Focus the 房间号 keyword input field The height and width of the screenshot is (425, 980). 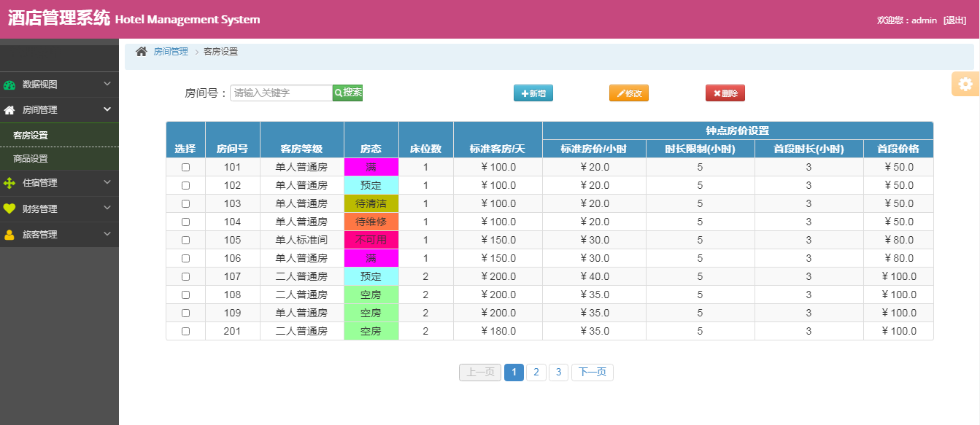point(281,93)
